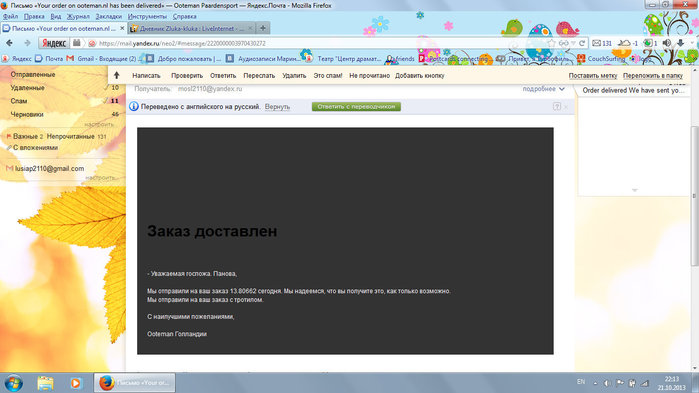Open the Журнал menu

click(x=78, y=16)
